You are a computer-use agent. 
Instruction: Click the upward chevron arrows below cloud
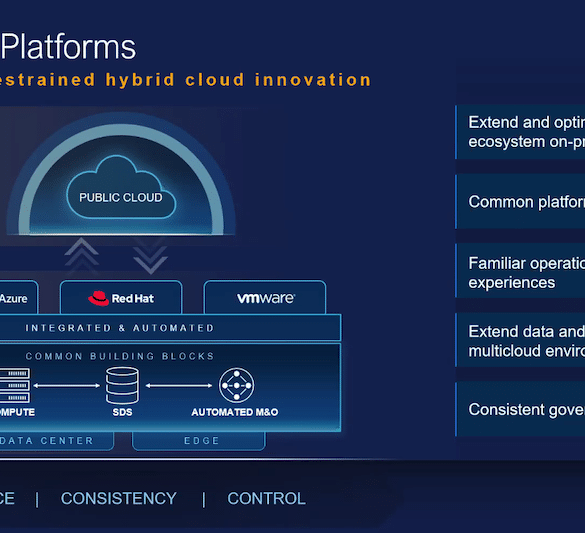coord(82,256)
